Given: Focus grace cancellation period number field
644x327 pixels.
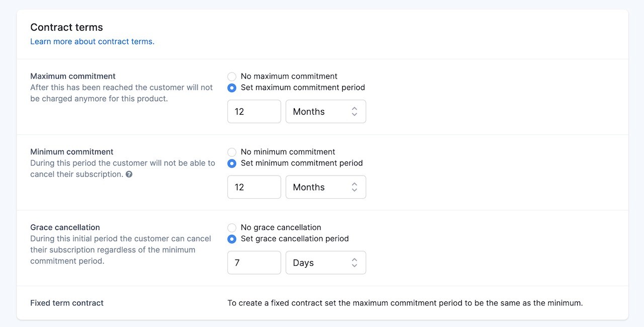Looking at the screenshot, I should coord(254,263).
